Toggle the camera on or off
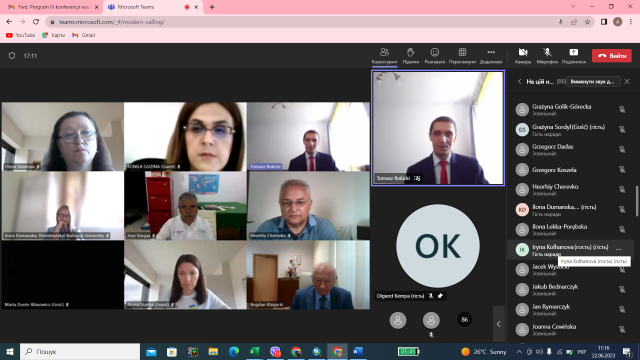The width and height of the screenshot is (640, 360). click(523, 56)
